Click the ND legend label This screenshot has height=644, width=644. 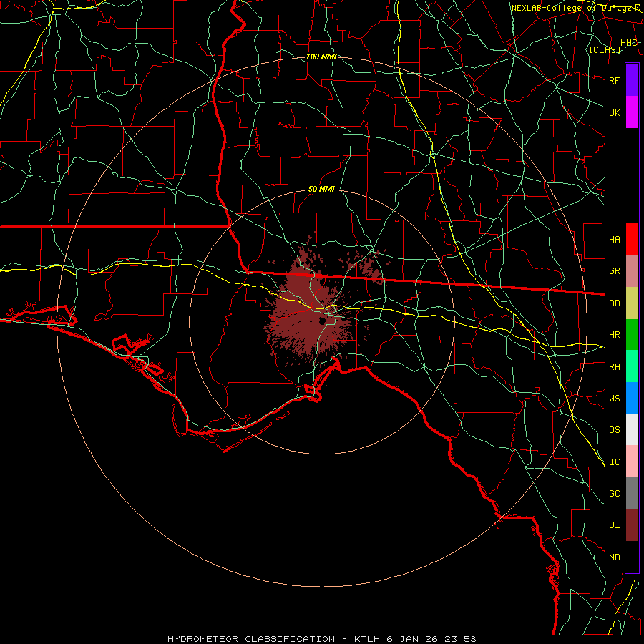pos(615,557)
